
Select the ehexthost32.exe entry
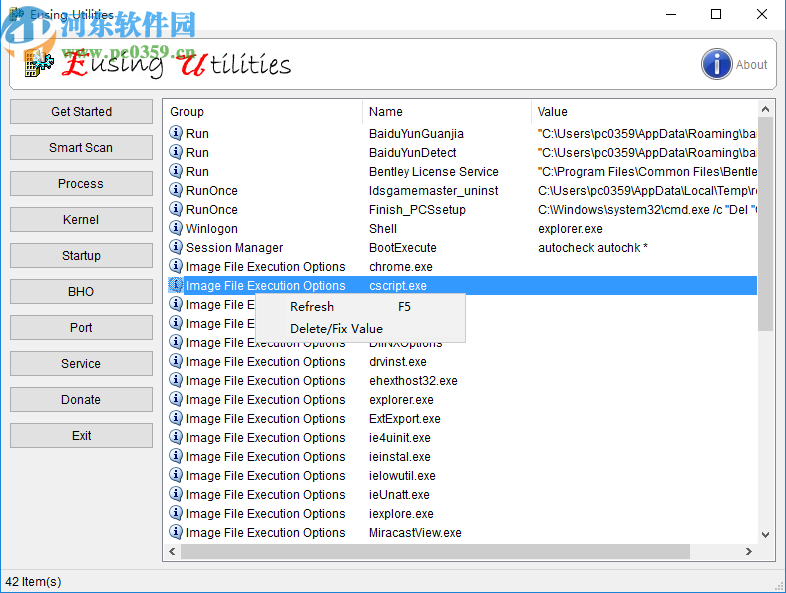pyautogui.click(x=413, y=381)
